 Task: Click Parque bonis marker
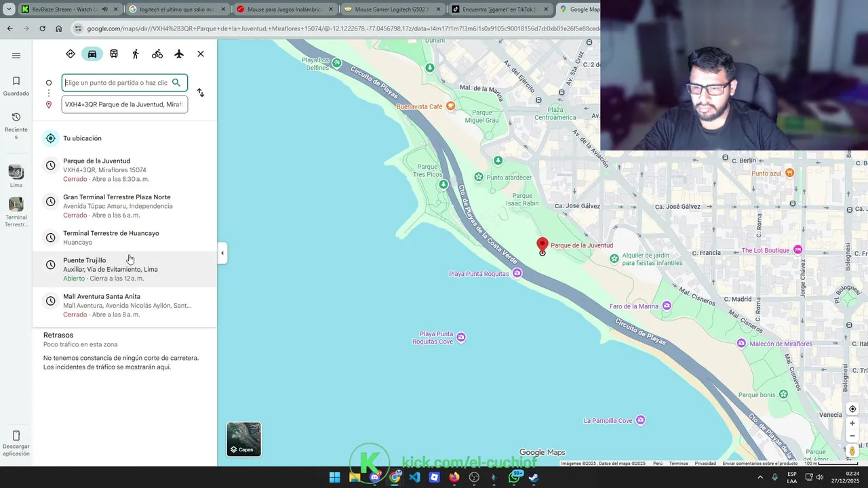tap(783, 394)
